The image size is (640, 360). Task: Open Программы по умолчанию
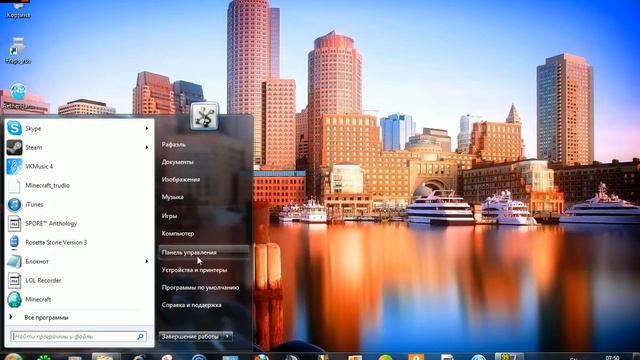[200, 288]
